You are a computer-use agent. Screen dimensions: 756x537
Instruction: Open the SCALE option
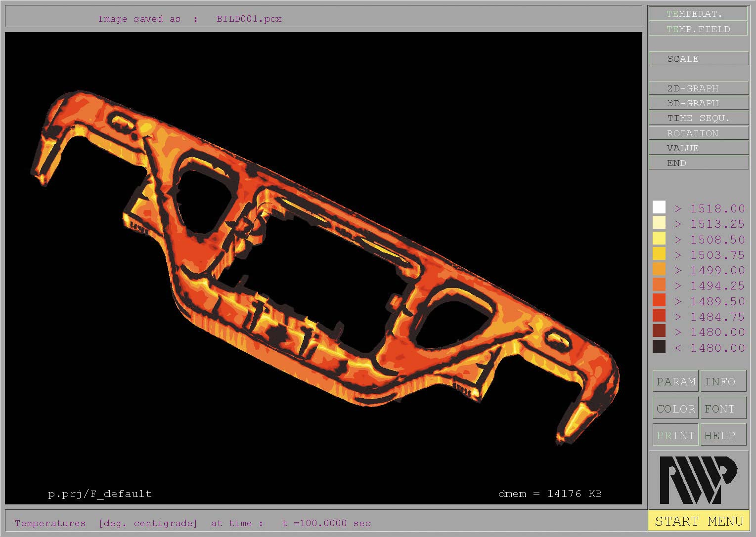(x=698, y=59)
